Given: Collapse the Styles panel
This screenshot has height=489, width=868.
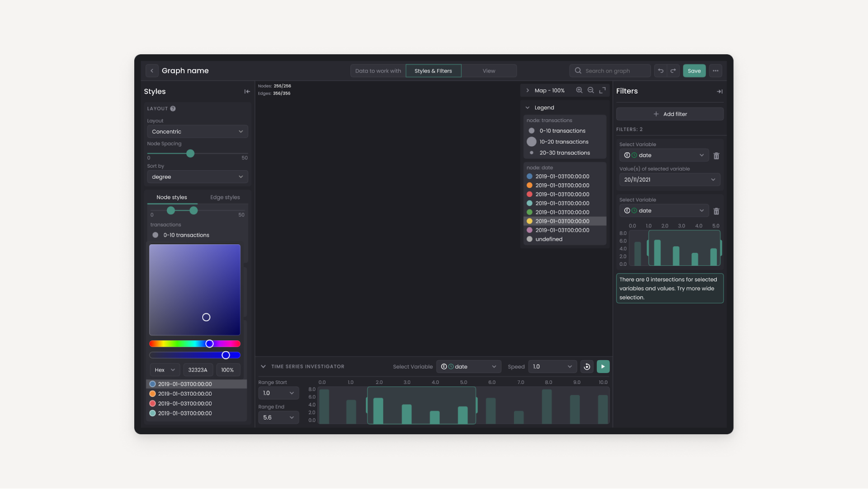Looking at the screenshot, I should (x=247, y=91).
